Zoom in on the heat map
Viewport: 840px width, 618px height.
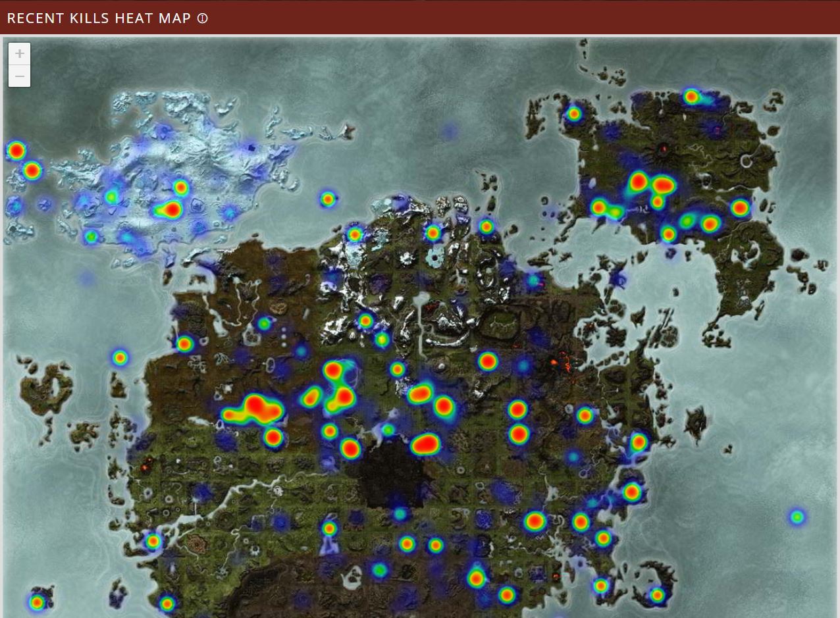pyautogui.click(x=20, y=54)
